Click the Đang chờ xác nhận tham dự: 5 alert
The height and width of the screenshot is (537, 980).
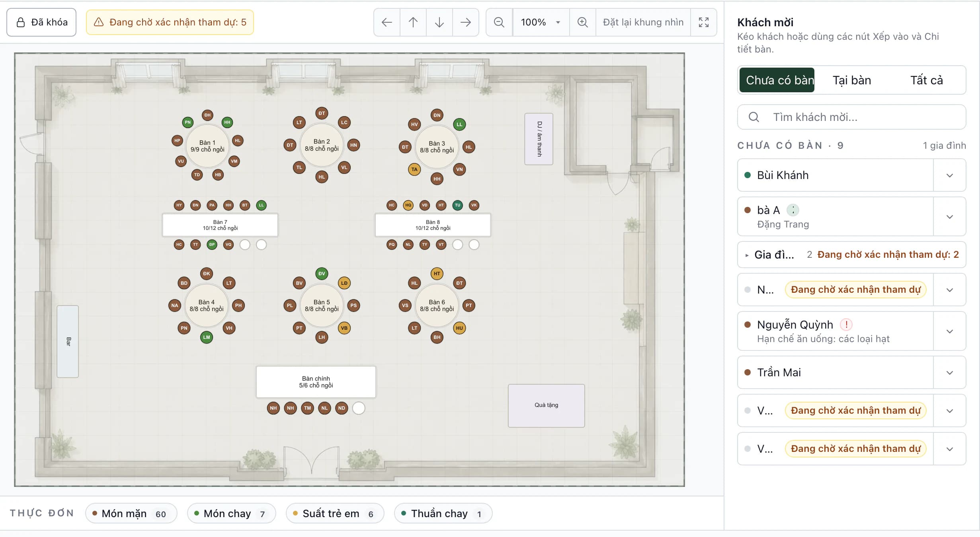(x=170, y=22)
